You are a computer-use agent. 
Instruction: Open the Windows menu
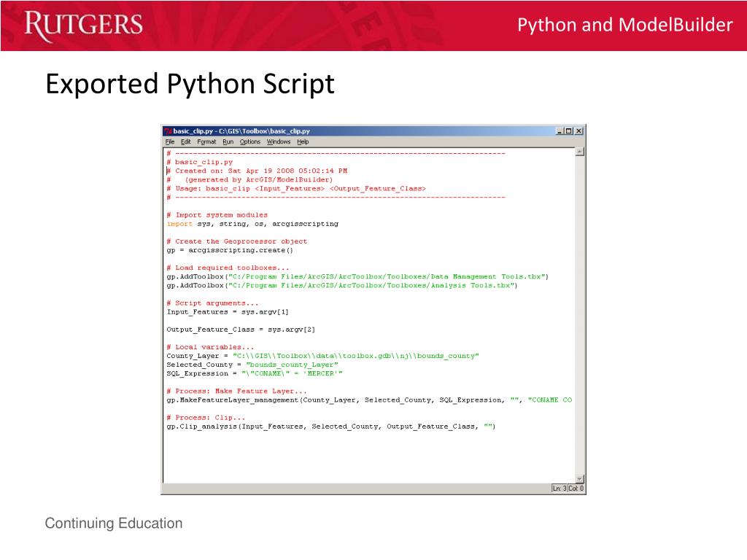[278, 141]
